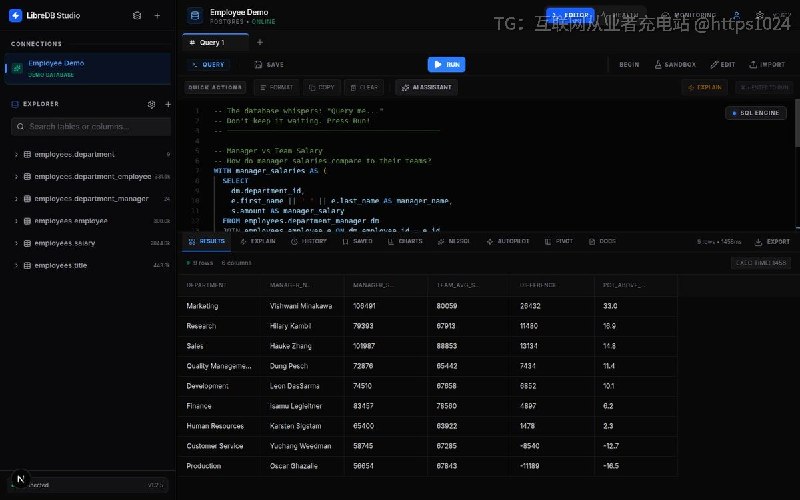
Task: Open the SQL Engine selector
Action: coord(756,113)
